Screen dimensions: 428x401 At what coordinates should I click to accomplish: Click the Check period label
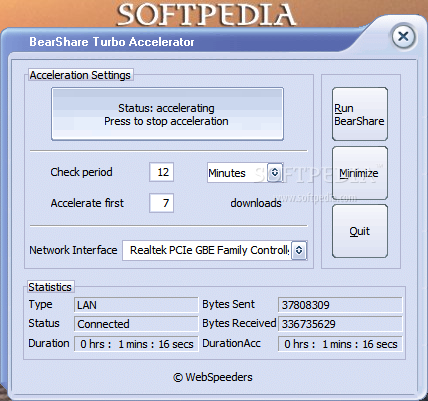(x=81, y=172)
